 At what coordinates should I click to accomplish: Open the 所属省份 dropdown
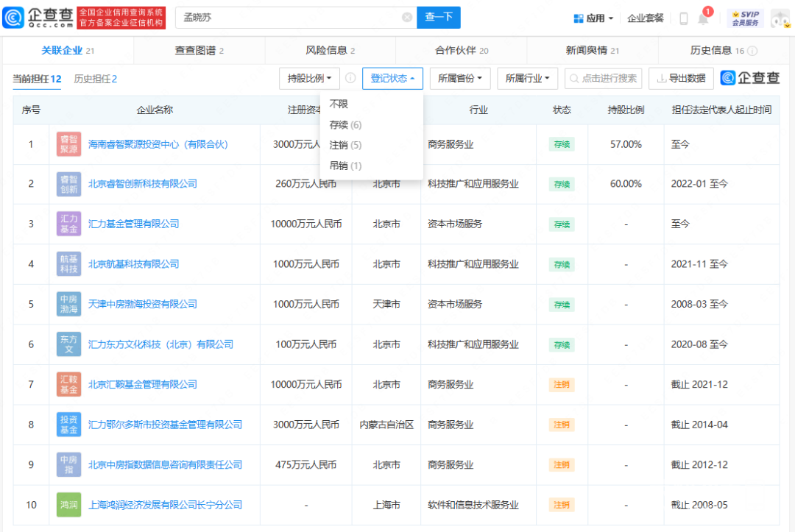pos(459,78)
